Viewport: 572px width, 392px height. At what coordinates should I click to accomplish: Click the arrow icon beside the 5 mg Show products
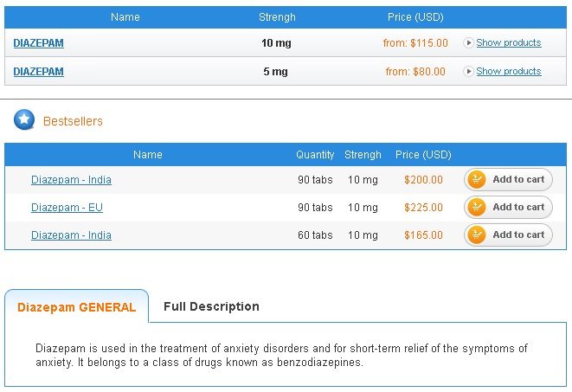[469, 71]
